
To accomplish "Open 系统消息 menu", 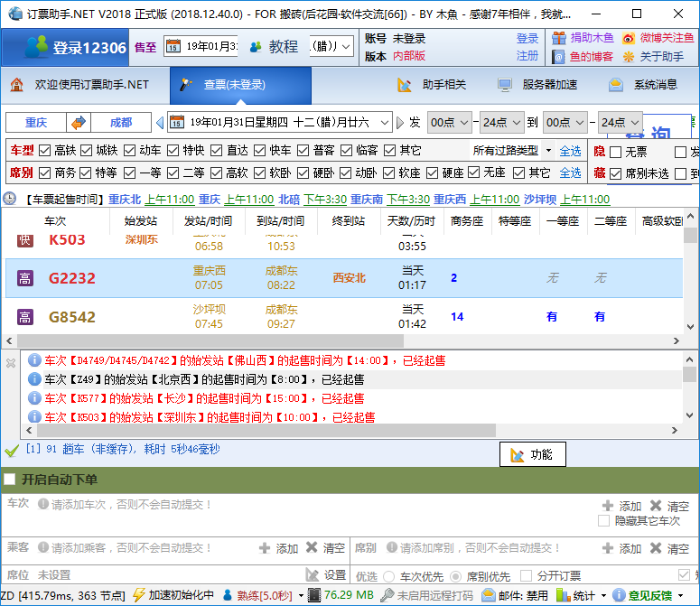I will pyautogui.click(x=643, y=85).
